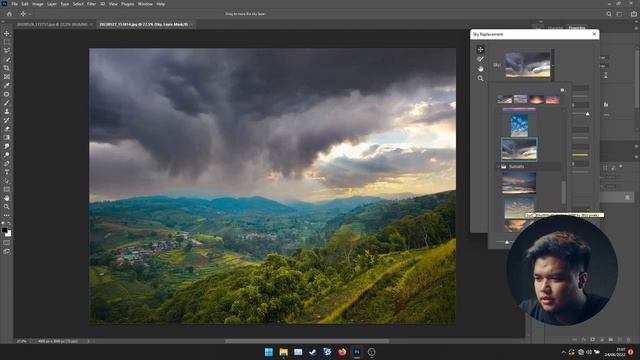Screen dimensions: 640x360
Task: Select the Rectangular Marquee tool
Action: (7, 42)
